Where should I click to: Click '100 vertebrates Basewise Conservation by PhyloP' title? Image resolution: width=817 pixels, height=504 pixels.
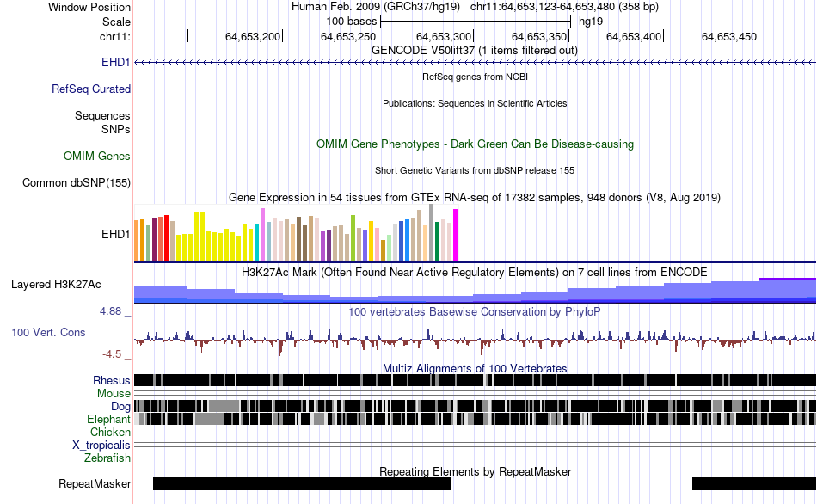(x=475, y=311)
